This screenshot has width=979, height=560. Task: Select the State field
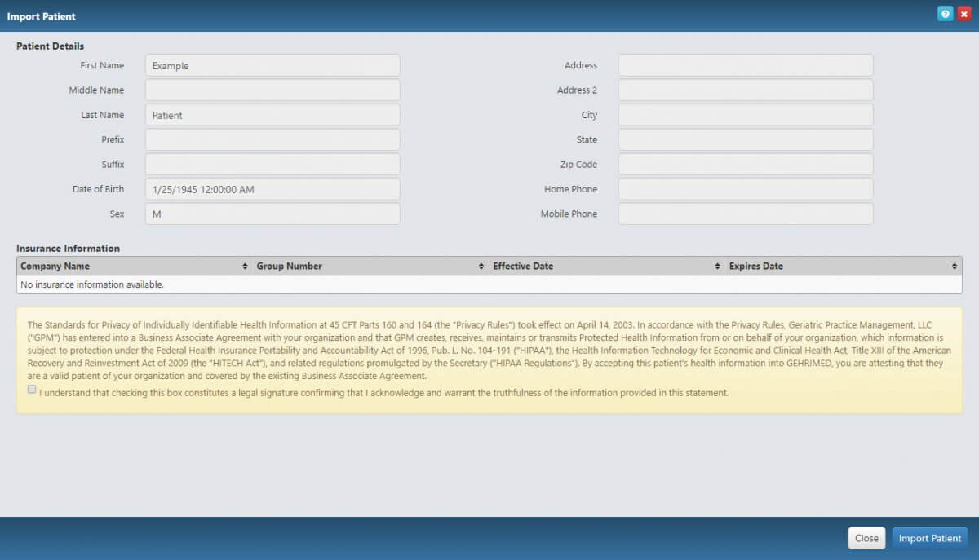coord(746,139)
